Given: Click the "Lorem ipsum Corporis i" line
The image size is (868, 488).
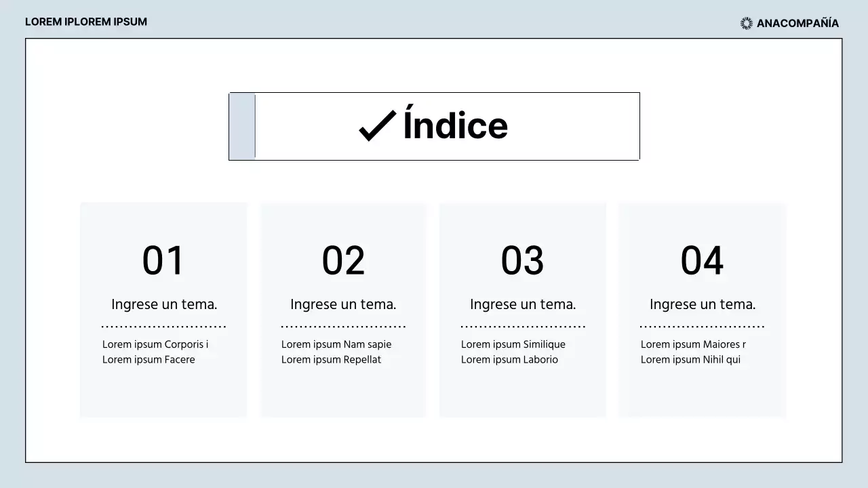Looking at the screenshot, I should [155, 344].
